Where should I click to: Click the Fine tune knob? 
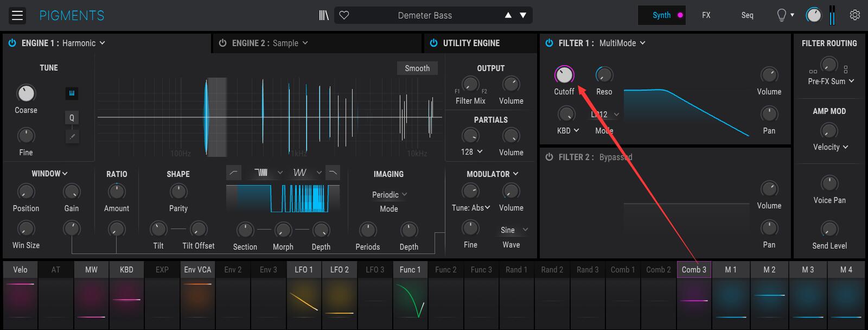coord(26,136)
